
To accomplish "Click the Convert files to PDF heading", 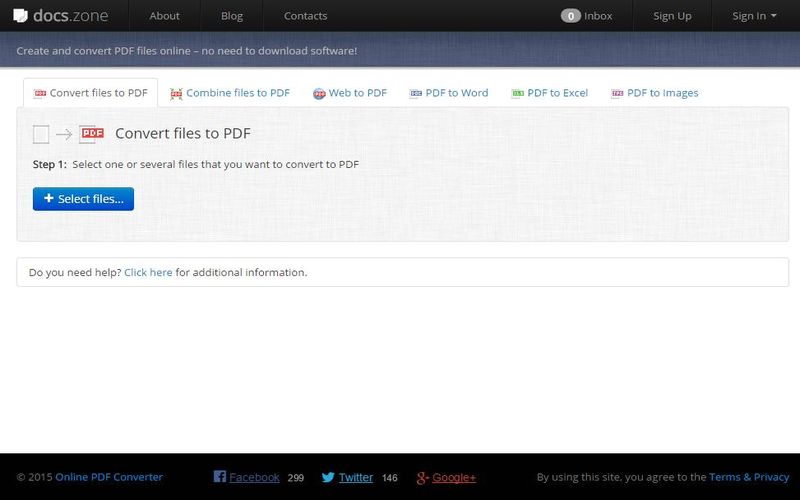I will (183, 133).
